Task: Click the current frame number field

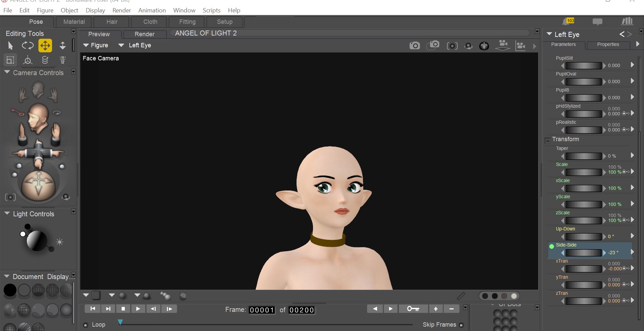Action: coord(262,310)
